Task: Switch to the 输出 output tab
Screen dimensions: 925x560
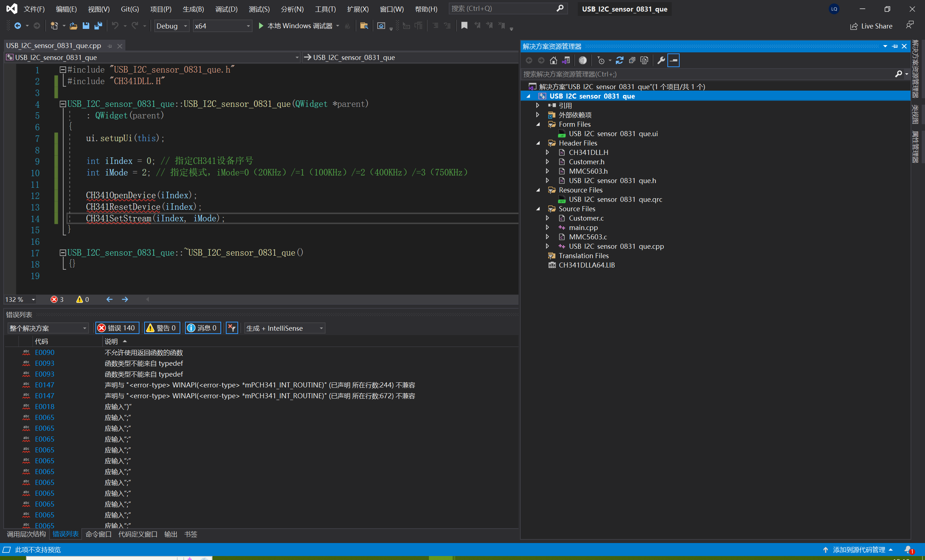Action: (171, 534)
